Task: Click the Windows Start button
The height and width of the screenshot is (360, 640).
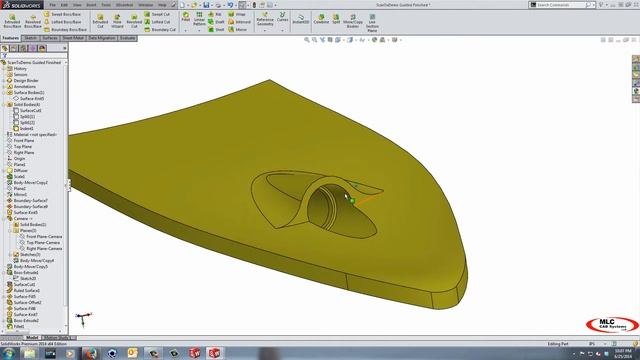Action: (x=8, y=353)
